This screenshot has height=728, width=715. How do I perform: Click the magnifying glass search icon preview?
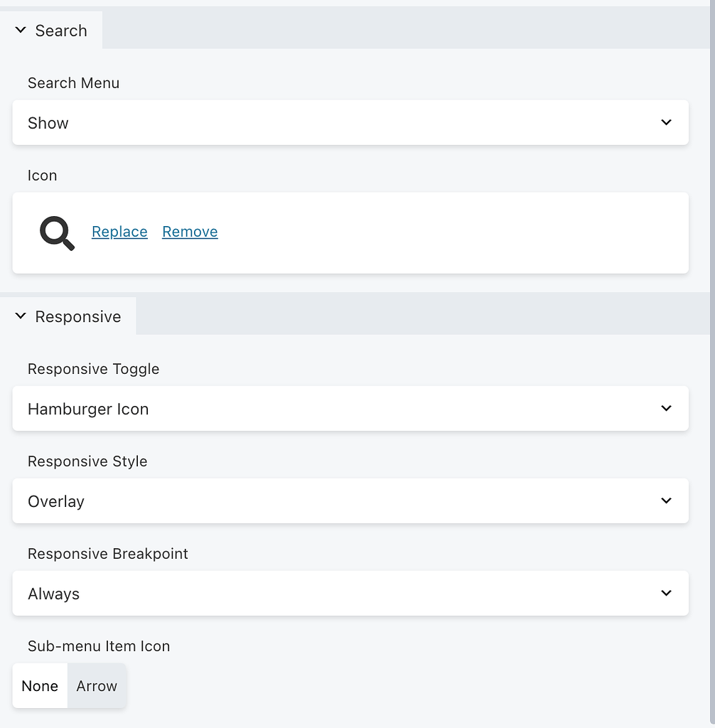click(57, 233)
